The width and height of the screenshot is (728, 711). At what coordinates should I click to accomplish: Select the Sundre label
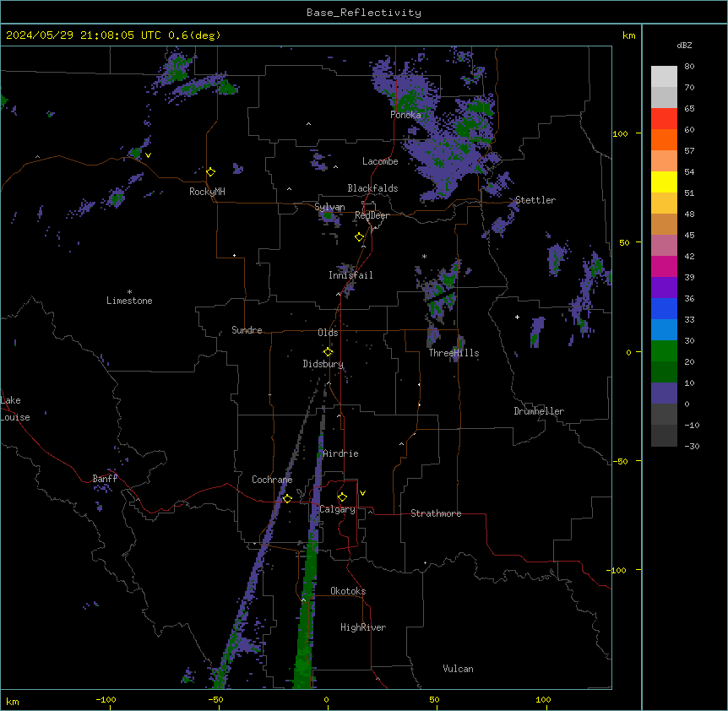tap(247, 330)
